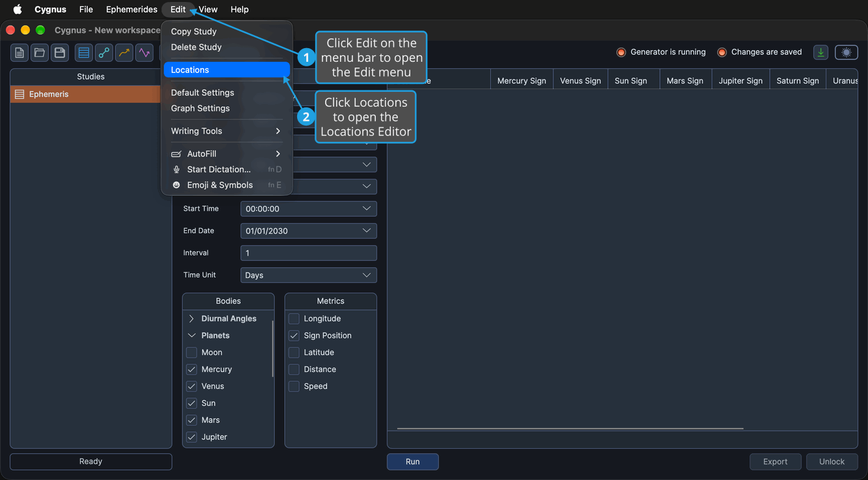Click the green download arrow icon

(x=821, y=53)
